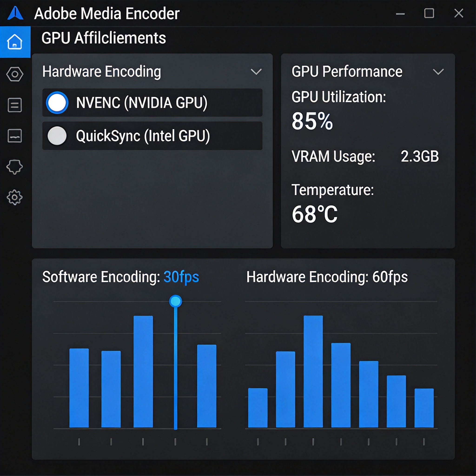Maximize the Adobe Media Encoder window

pyautogui.click(x=429, y=13)
